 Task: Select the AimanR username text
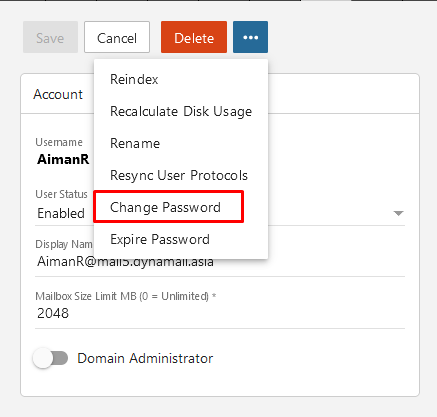(x=63, y=159)
